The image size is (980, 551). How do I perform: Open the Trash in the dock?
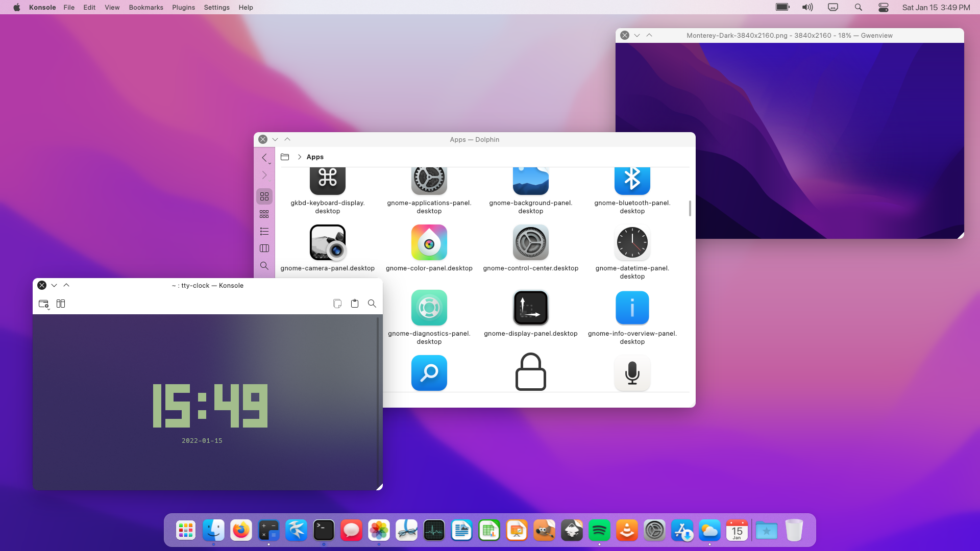(794, 531)
